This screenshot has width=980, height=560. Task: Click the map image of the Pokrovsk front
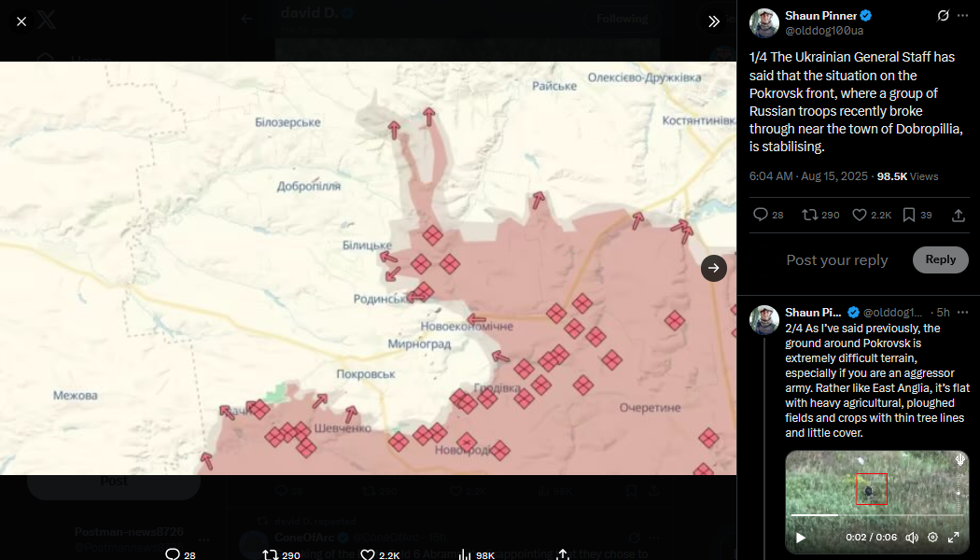(368, 268)
